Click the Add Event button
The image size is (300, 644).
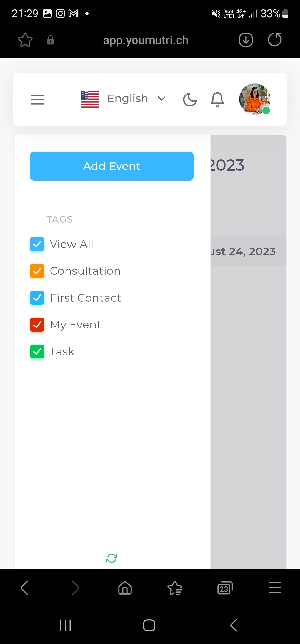click(111, 166)
